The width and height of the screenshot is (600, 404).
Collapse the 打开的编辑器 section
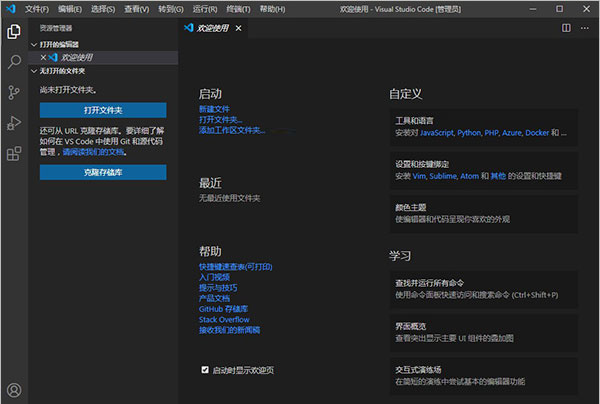pos(34,45)
